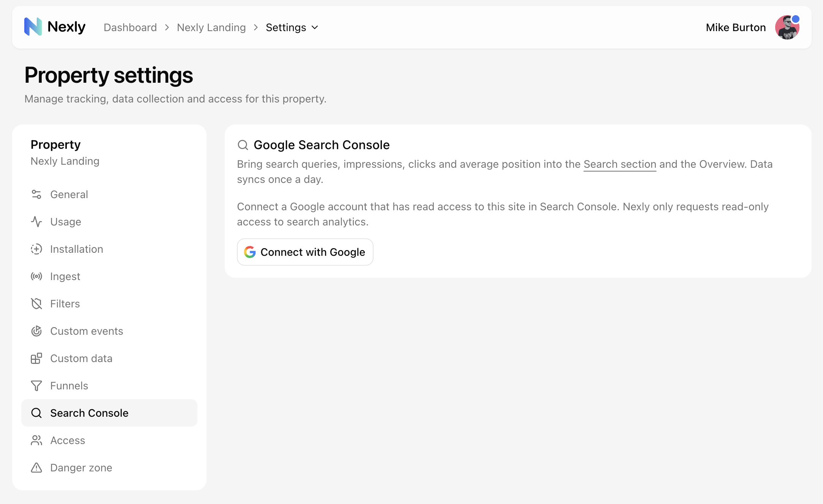
Task: Open the Nexly Landing breadcrumb
Action: pyautogui.click(x=211, y=27)
